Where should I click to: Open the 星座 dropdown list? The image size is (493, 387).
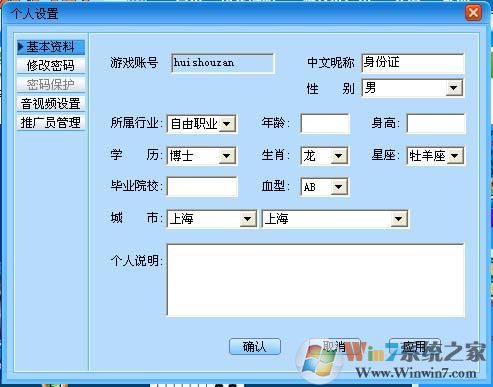click(x=455, y=156)
